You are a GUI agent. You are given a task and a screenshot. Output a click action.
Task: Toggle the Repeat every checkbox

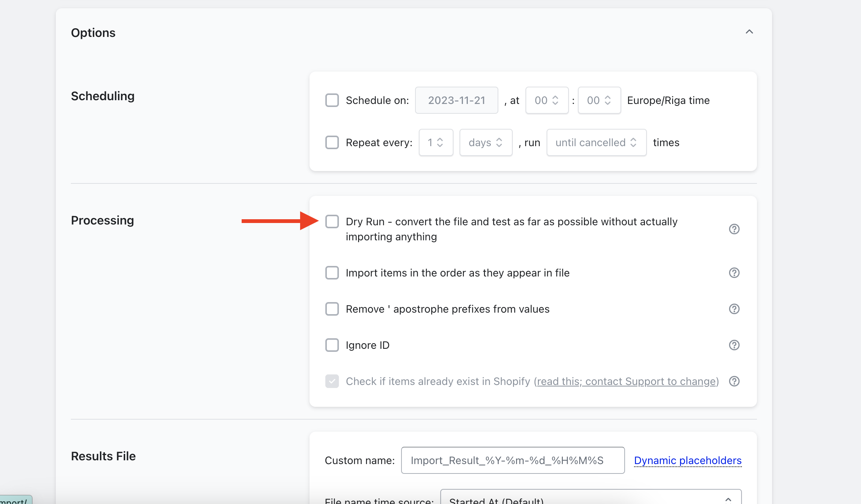pyautogui.click(x=332, y=142)
